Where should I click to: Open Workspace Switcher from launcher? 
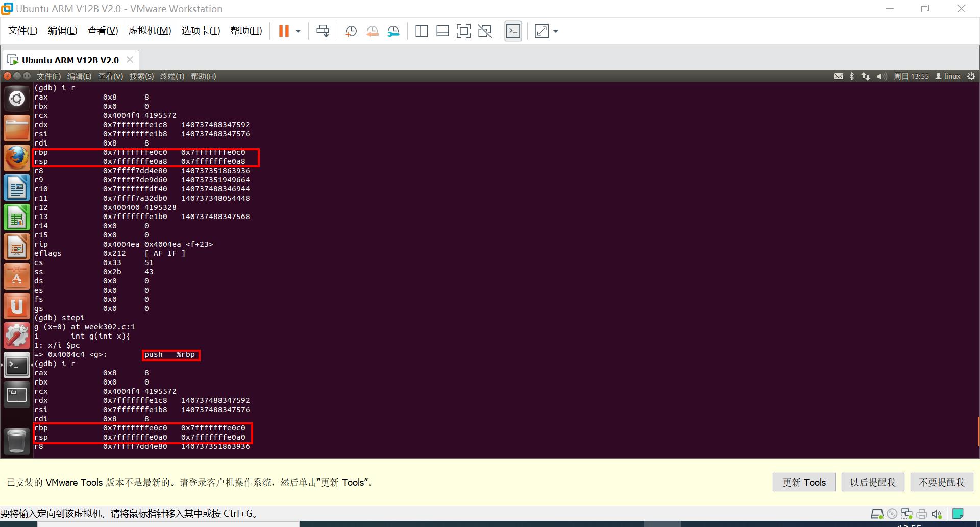point(17,395)
